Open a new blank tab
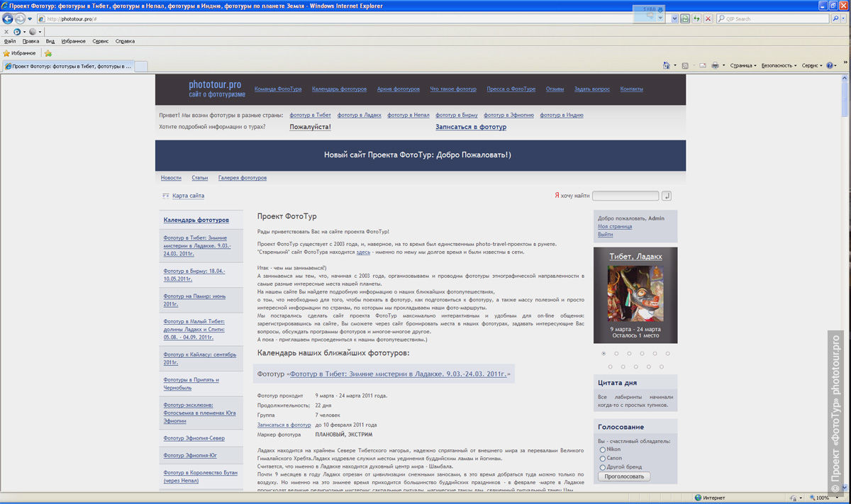This screenshot has width=851, height=504. [141, 66]
